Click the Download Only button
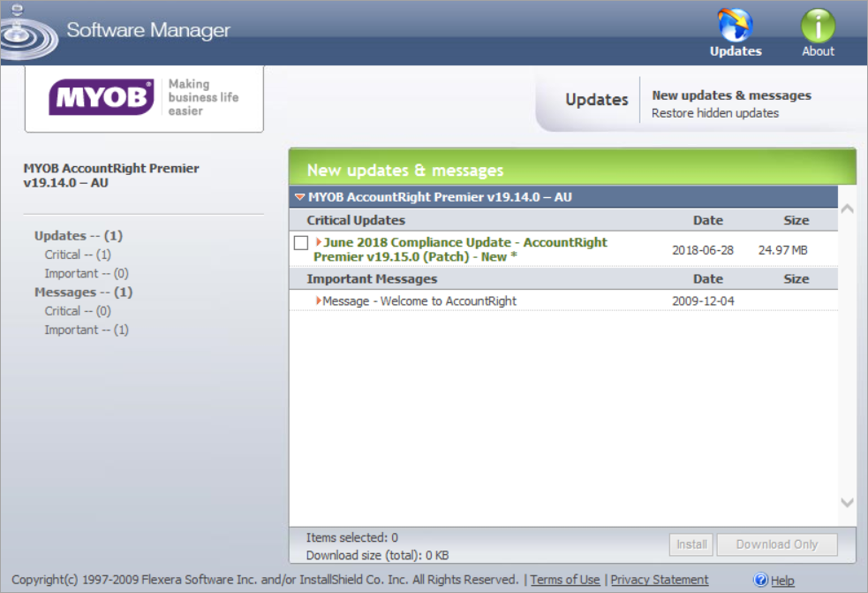The height and width of the screenshot is (593, 868). pos(777,544)
